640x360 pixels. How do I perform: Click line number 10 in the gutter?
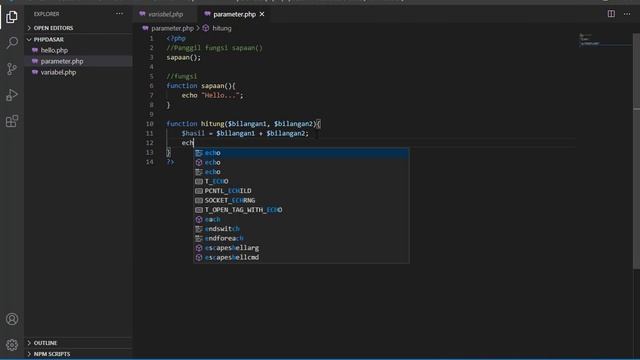[x=150, y=124]
